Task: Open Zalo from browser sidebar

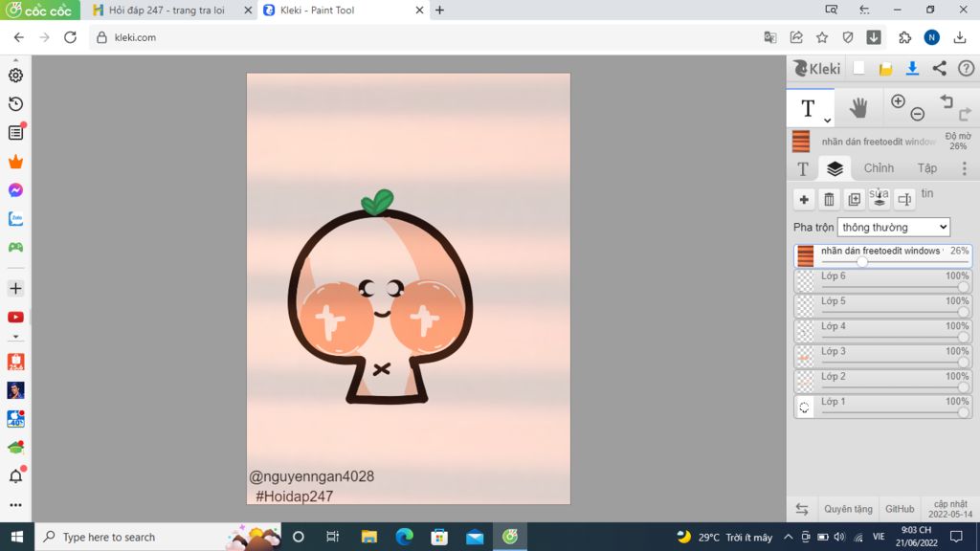Action: point(15,219)
